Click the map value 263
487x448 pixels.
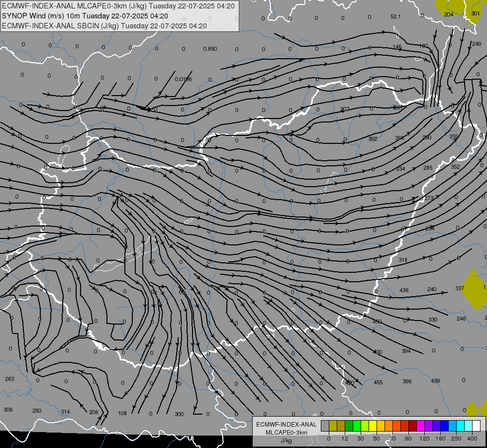point(9,379)
